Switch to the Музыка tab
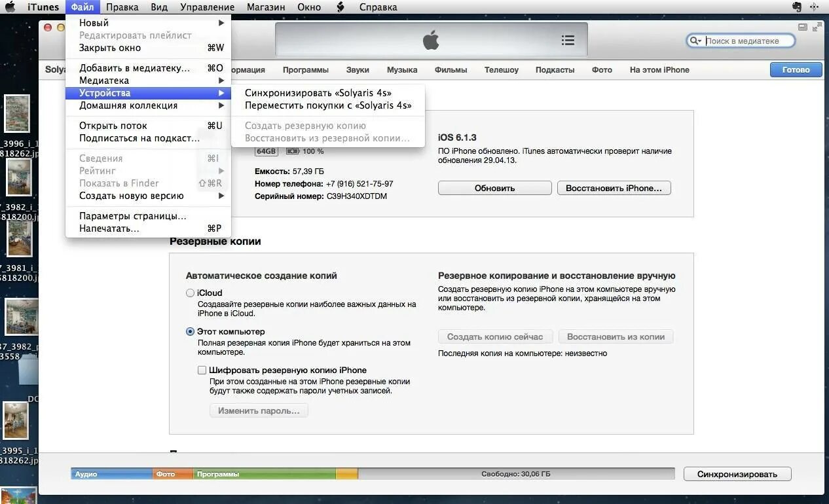This screenshot has width=829, height=504. [402, 70]
